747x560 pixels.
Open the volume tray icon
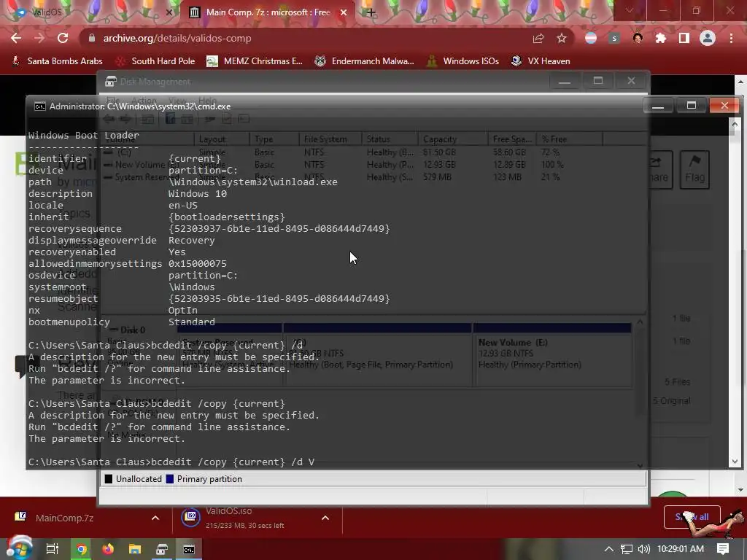click(x=643, y=549)
